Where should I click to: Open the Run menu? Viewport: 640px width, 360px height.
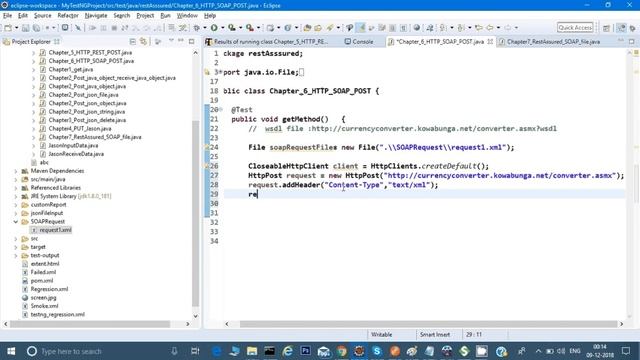pyautogui.click(x=165, y=16)
